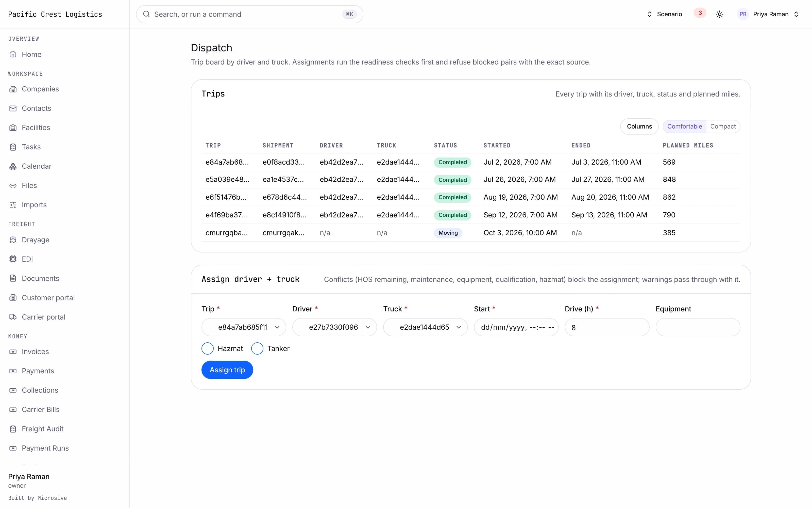812x508 pixels.
Task: Click the Companies building icon
Action: click(x=13, y=89)
